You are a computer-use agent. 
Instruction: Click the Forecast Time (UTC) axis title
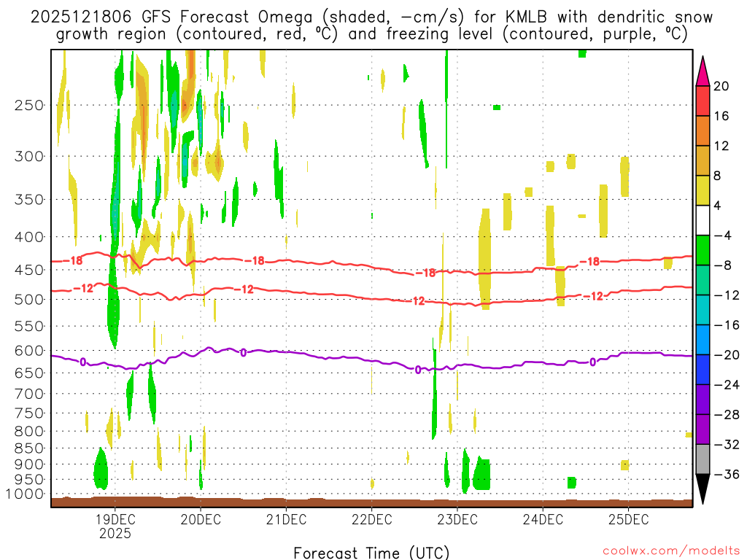[x=371, y=552]
